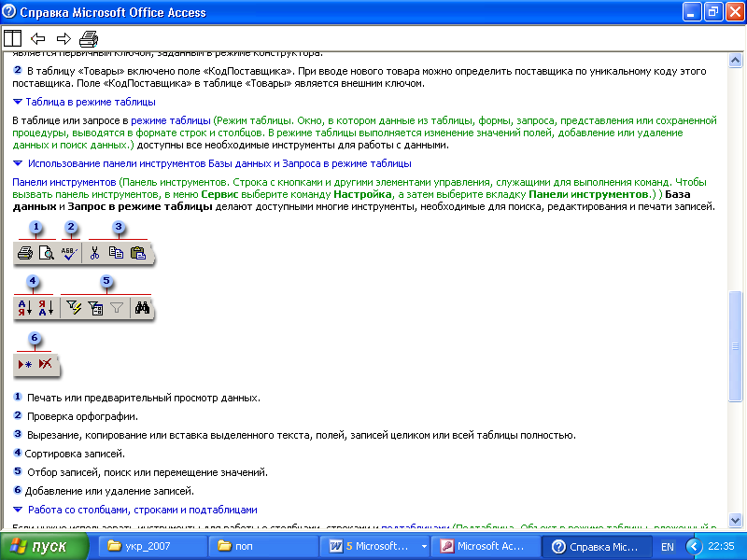This screenshot has width=747, height=560.
Task: Click the line starting 'Вырезание, копирование или вставка'
Action: tap(301, 435)
